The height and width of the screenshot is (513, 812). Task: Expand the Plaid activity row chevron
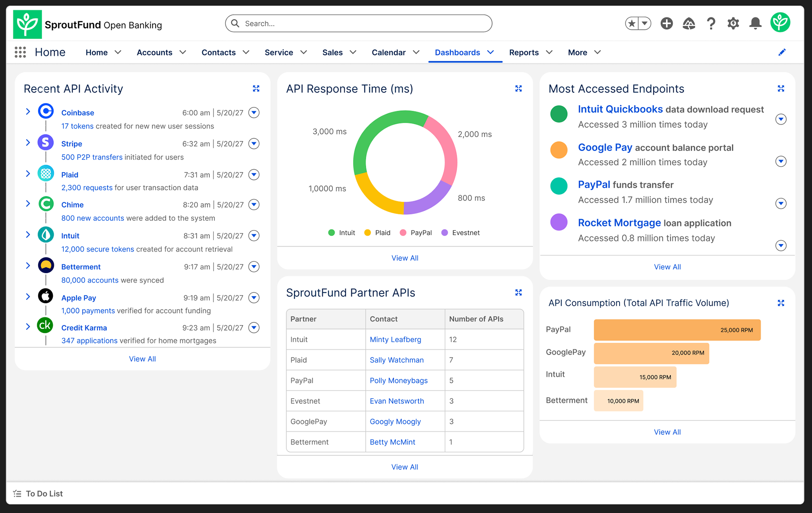point(28,174)
